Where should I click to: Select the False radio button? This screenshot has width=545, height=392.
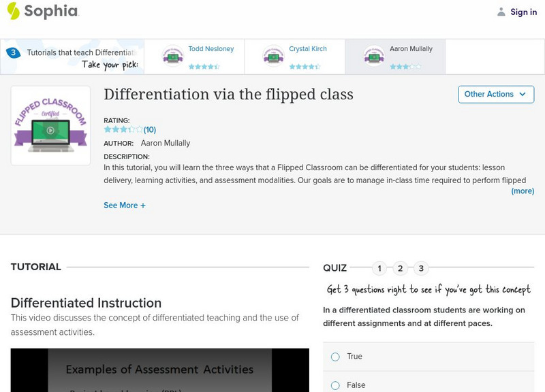click(335, 385)
